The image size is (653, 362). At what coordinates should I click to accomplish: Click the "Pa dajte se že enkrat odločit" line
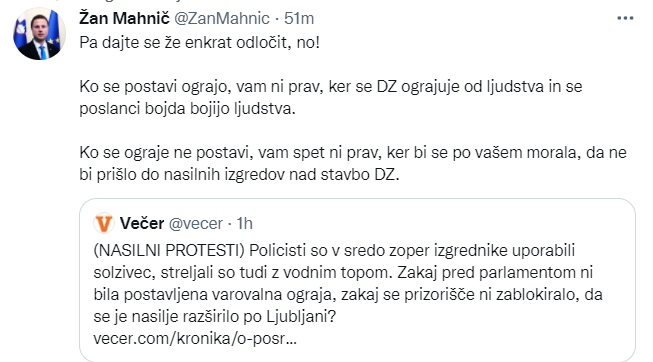click(x=199, y=42)
